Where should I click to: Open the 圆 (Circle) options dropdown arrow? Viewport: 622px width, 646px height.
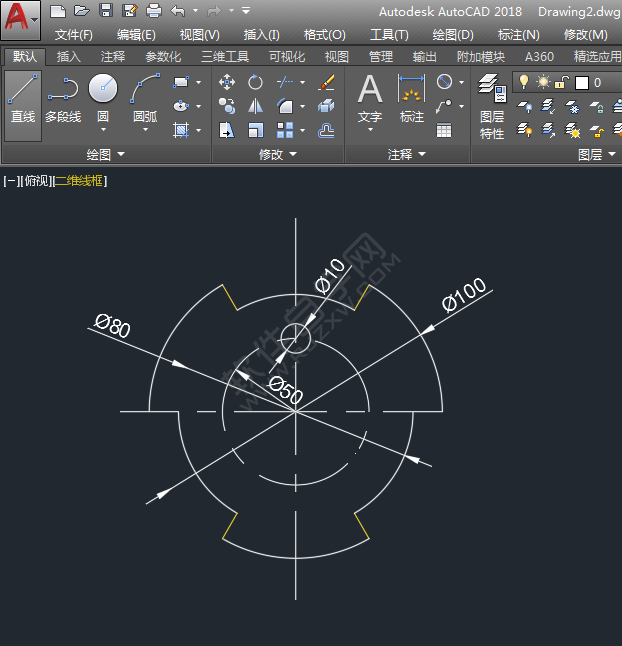pos(103,130)
